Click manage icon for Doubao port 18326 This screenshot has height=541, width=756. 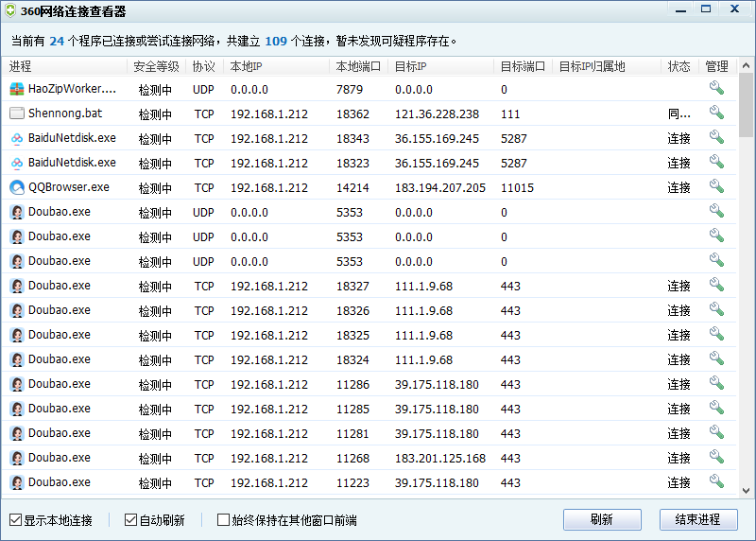(716, 309)
